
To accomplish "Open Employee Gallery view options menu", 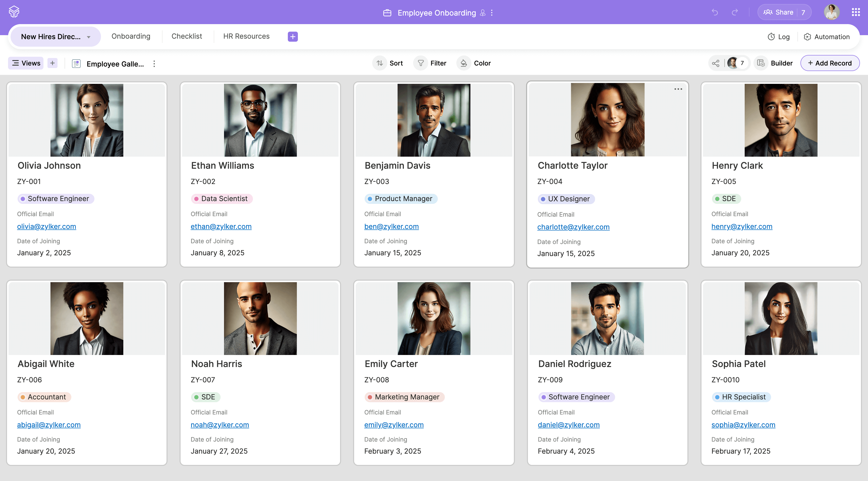I will click(x=154, y=64).
